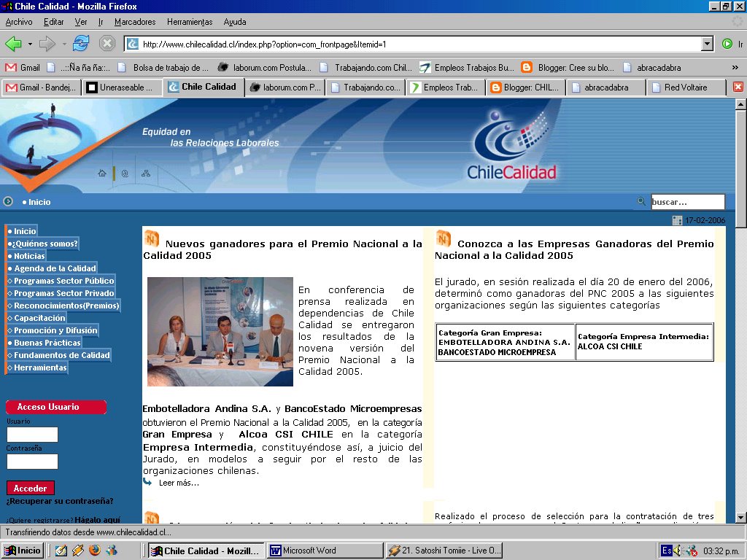Switch to the Blogger: CHIL... tab
Viewport: 747px width, 560px height.
coord(525,87)
